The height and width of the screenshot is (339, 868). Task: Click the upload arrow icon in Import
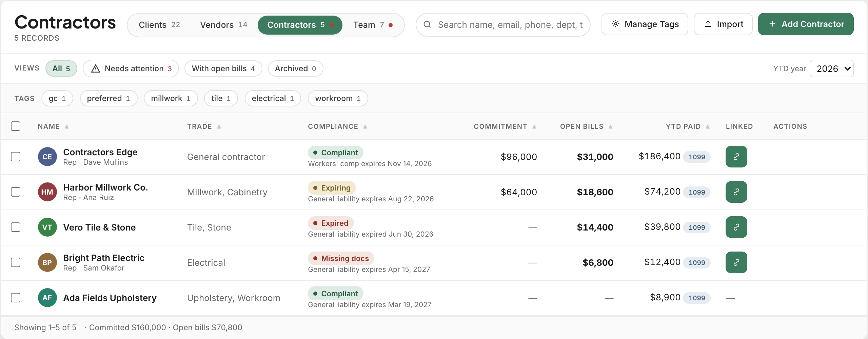tap(708, 24)
